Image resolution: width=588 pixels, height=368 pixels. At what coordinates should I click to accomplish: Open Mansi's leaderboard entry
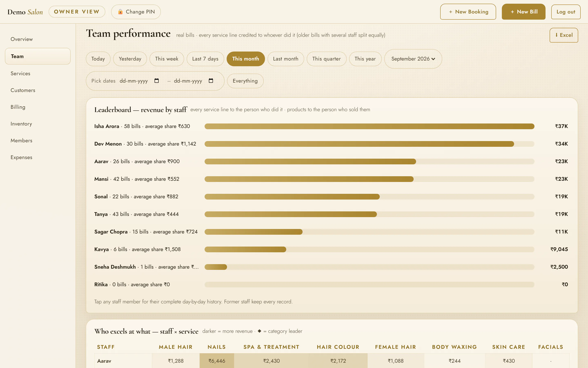(331, 179)
